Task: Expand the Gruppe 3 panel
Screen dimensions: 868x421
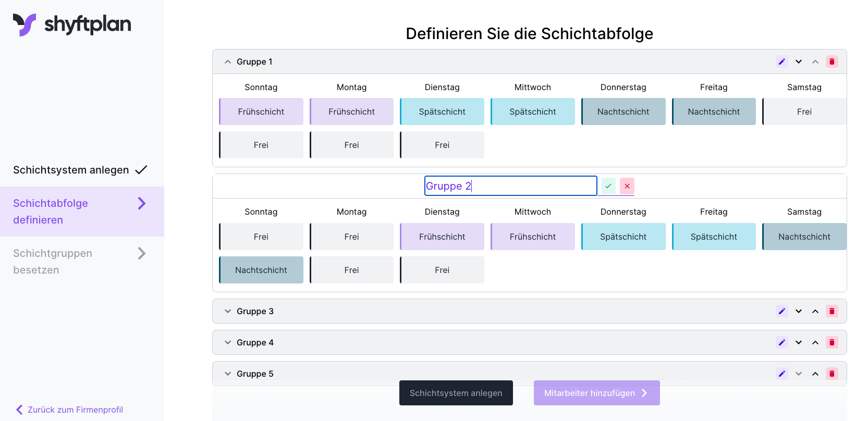Action: (228, 311)
